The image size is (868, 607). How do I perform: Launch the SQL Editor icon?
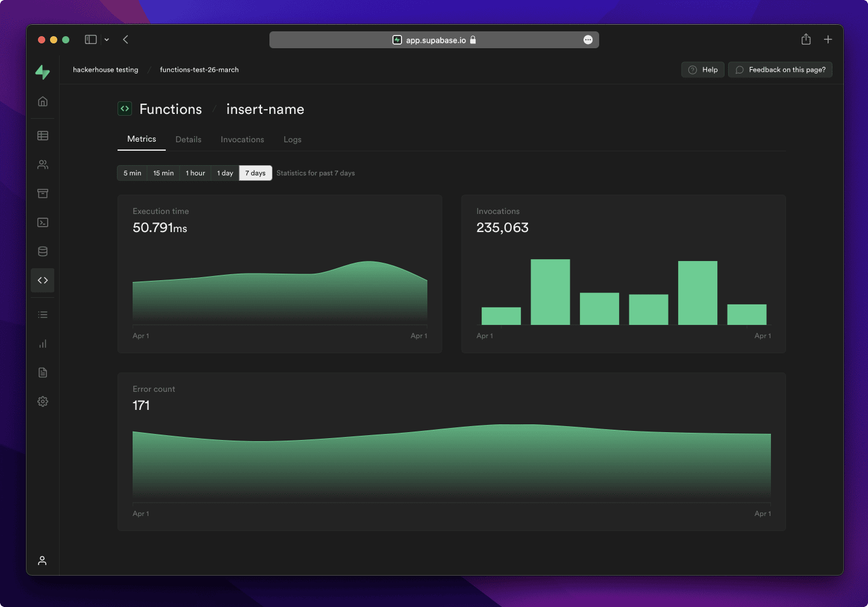pos(42,222)
